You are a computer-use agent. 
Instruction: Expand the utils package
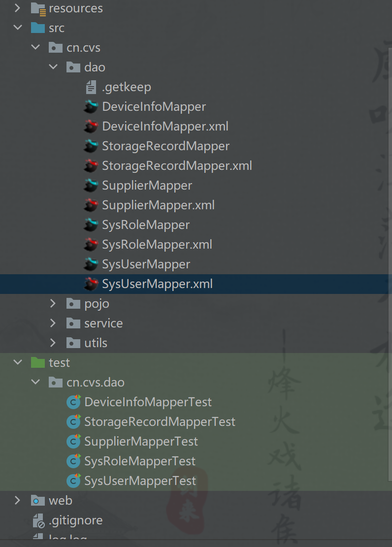click(x=53, y=343)
